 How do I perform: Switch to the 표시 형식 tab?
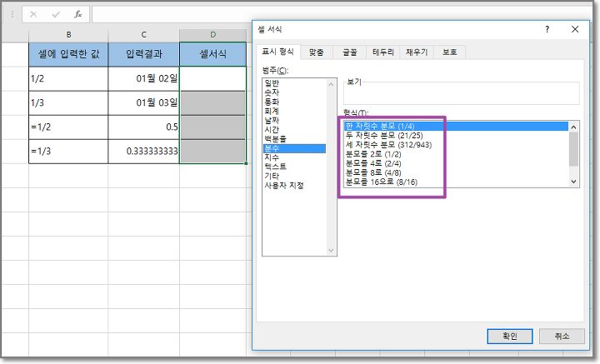(x=277, y=52)
